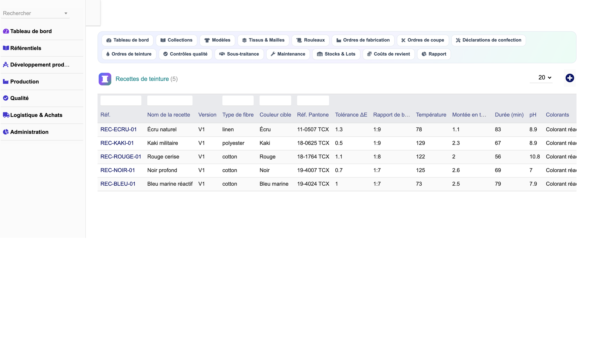Open the Stocks & Lots tab label
589x364 pixels.
coord(340,54)
